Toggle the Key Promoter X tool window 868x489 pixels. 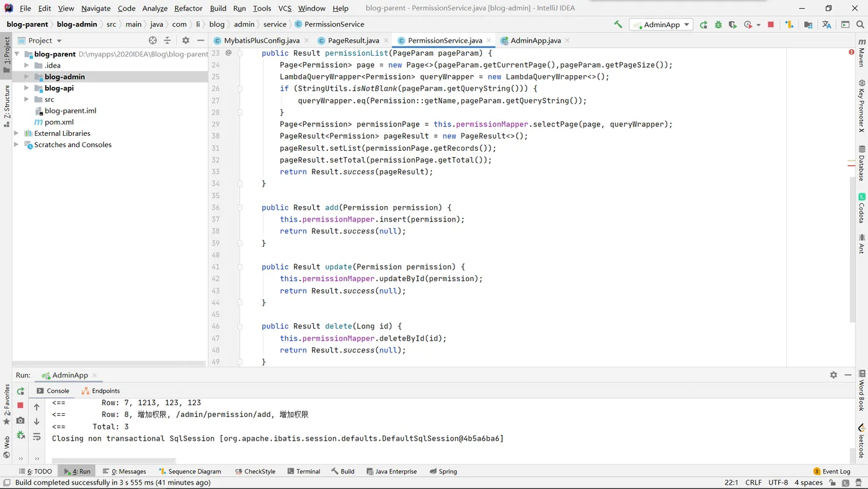click(862, 106)
